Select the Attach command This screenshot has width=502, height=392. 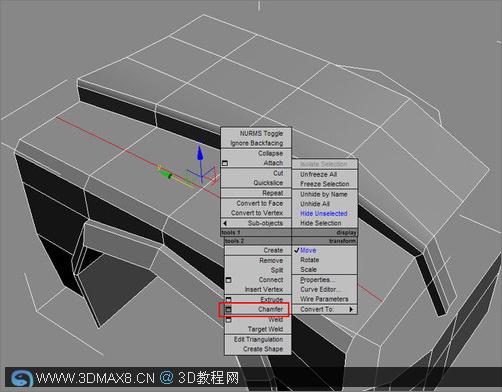273,163
